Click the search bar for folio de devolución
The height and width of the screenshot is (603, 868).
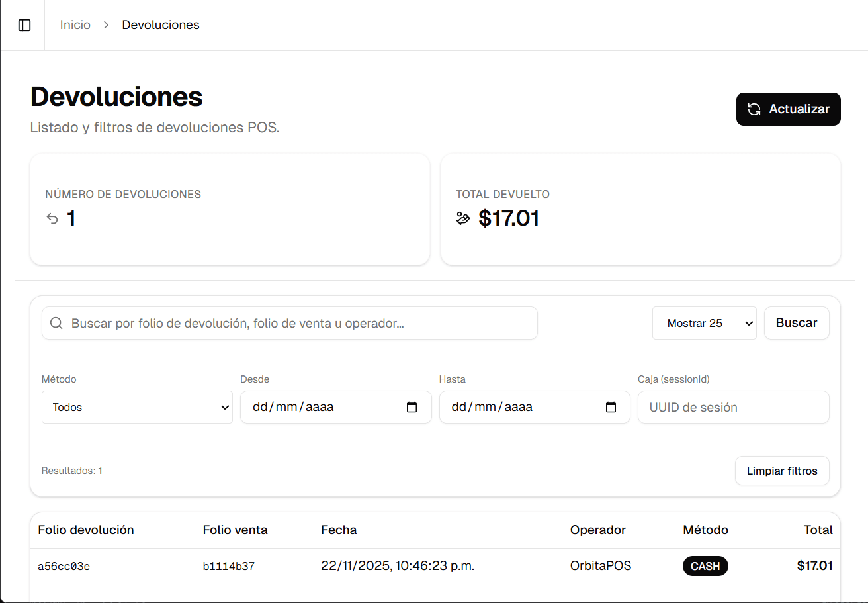[289, 323]
